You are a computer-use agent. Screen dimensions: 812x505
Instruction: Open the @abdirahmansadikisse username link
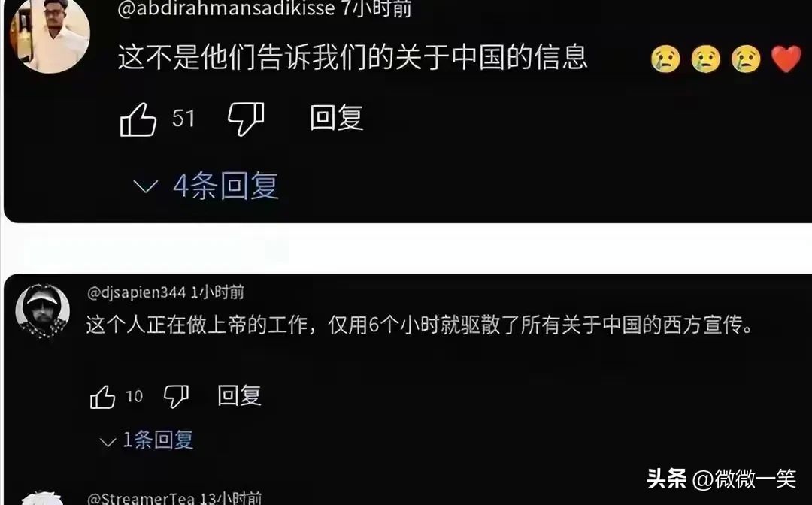[226, 8]
